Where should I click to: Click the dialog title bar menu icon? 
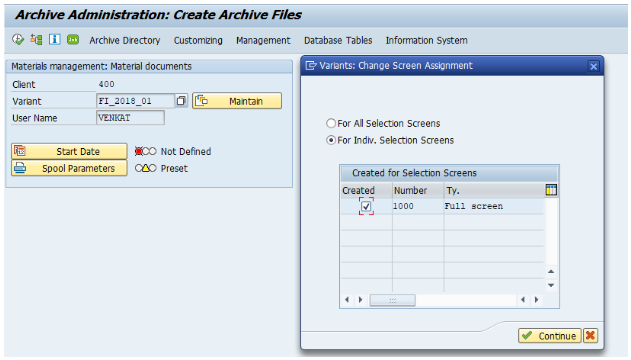(311, 66)
